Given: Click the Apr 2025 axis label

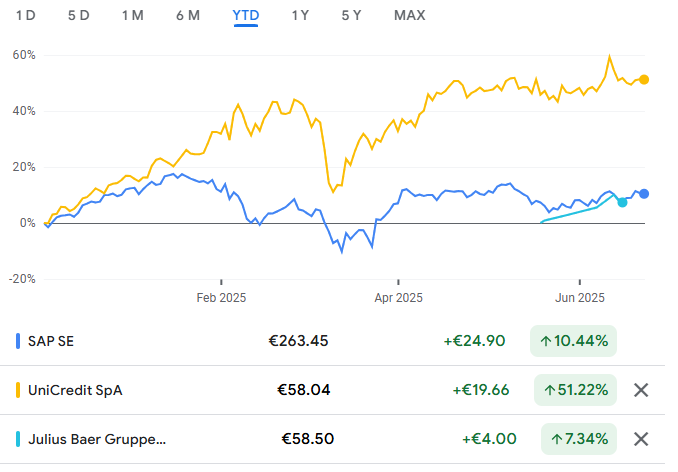Looking at the screenshot, I should point(398,298).
